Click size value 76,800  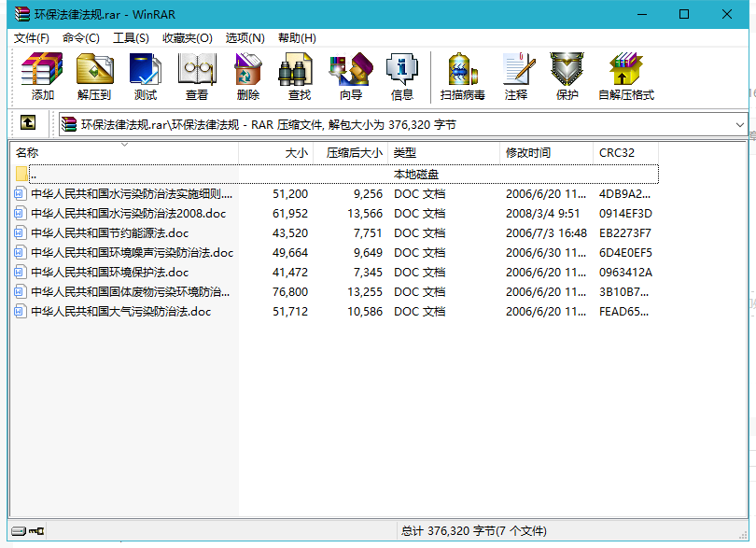tap(290, 292)
